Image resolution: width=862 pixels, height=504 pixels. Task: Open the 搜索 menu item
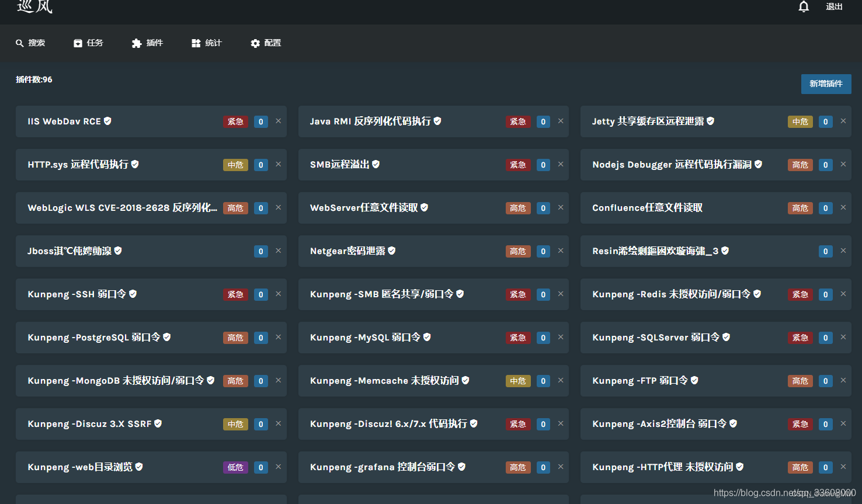(x=30, y=43)
